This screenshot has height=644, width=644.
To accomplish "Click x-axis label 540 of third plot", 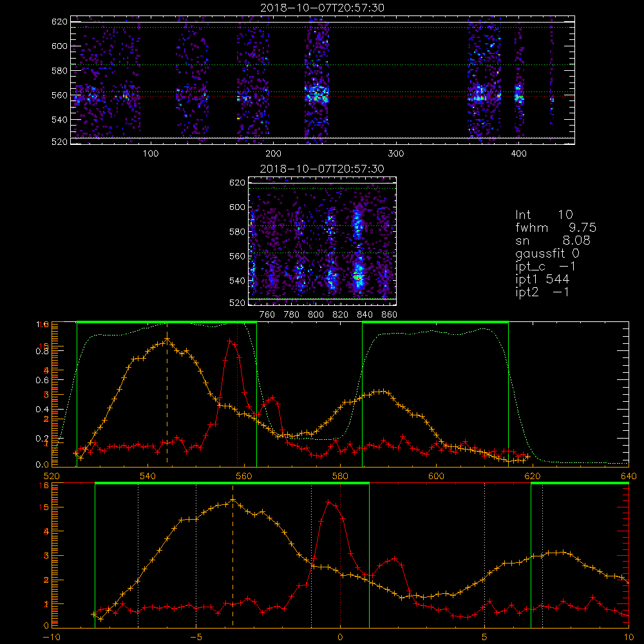I will 148,476.
